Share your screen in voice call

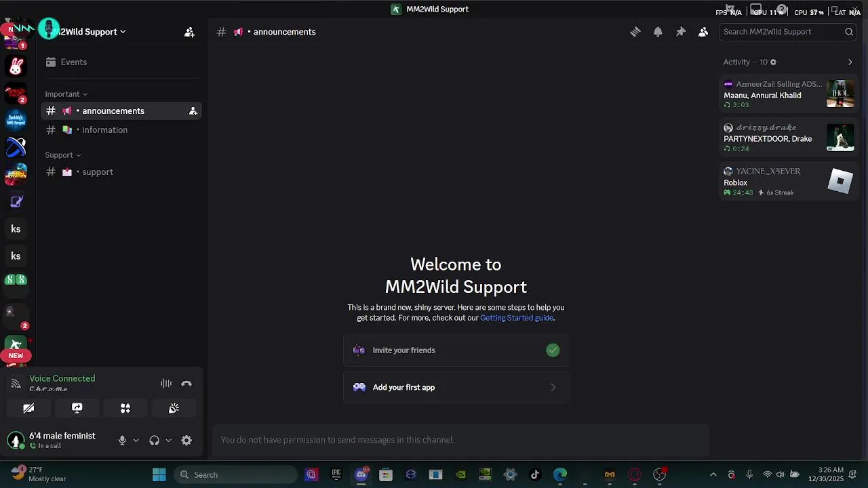pyautogui.click(x=77, y=408)
